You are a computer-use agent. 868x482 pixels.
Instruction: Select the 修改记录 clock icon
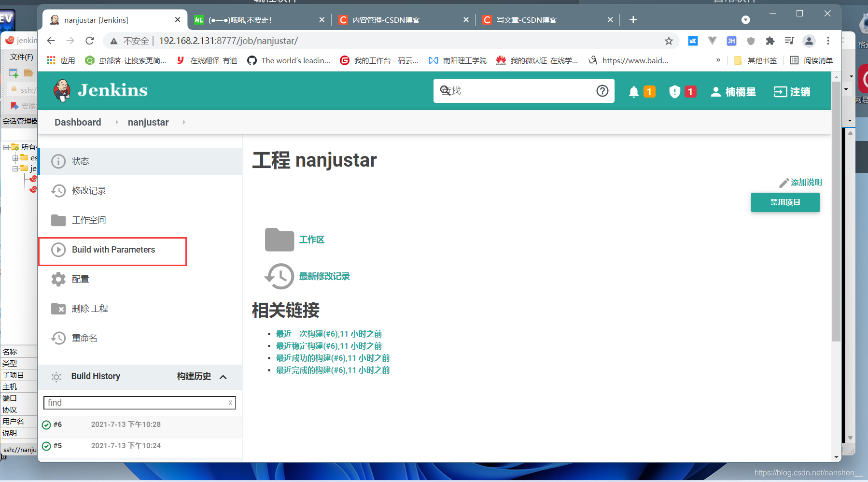(58, 190)
